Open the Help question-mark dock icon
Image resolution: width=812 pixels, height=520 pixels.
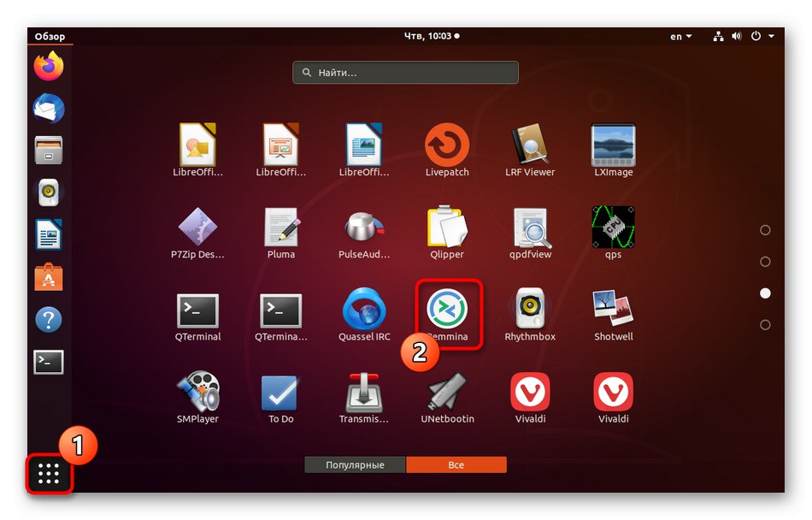(x=49, y=320)
